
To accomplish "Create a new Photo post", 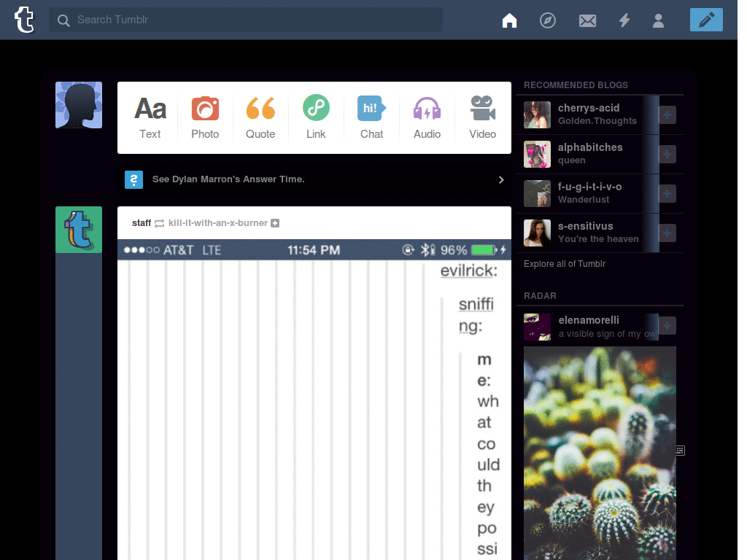I will (205, 117).
